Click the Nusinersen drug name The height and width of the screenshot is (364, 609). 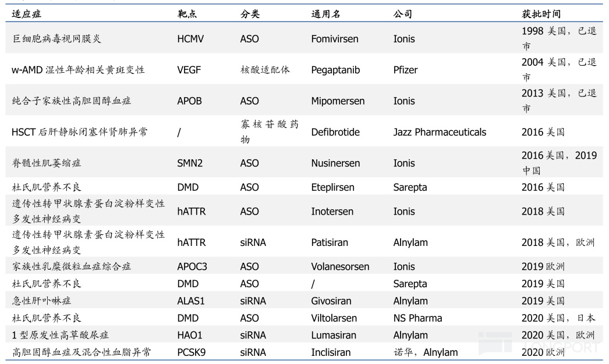tap(335, 163)
